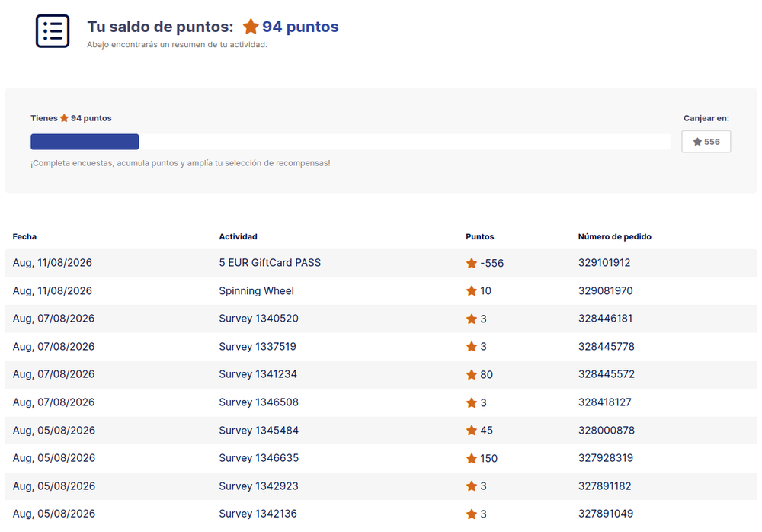762x532 pixels.
Task: Click the 'Abajo encontrarás un resumen' subtitle
Action: (177, 45)
